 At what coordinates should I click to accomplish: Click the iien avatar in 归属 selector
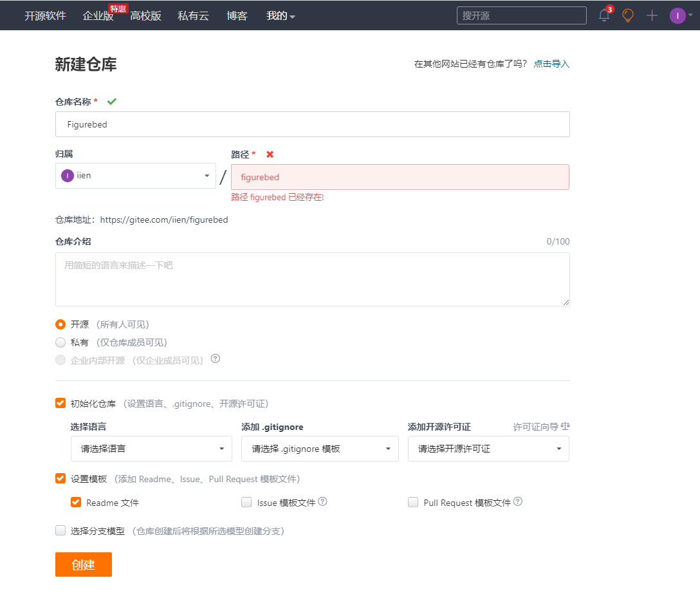point(68,176)
